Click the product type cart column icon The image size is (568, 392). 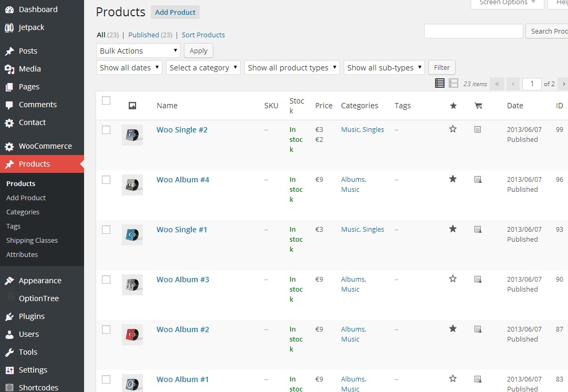(478, 106)
